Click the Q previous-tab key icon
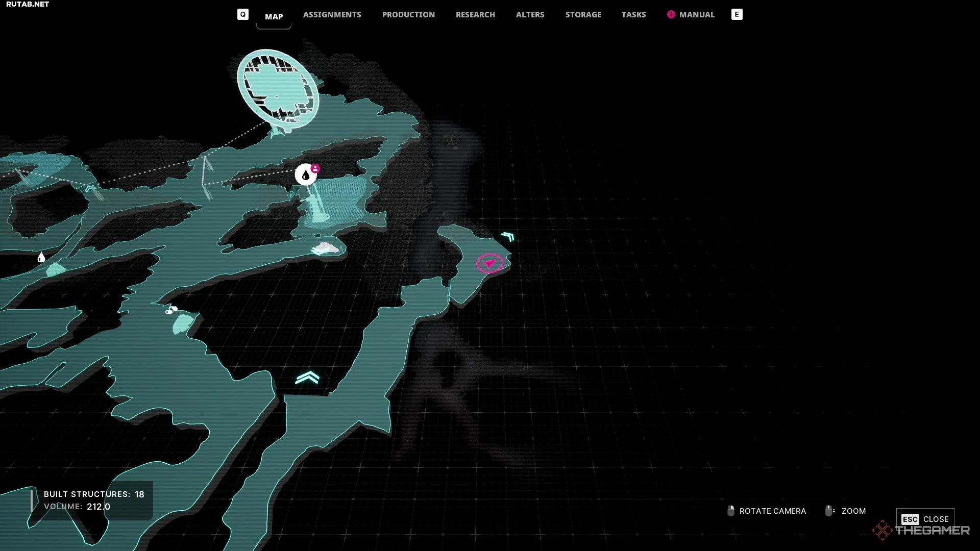980x551 pixels. (243, 14)
